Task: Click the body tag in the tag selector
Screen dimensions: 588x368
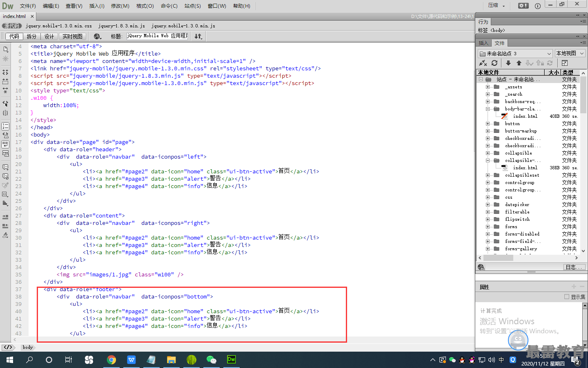Action: tap(28, 347)
